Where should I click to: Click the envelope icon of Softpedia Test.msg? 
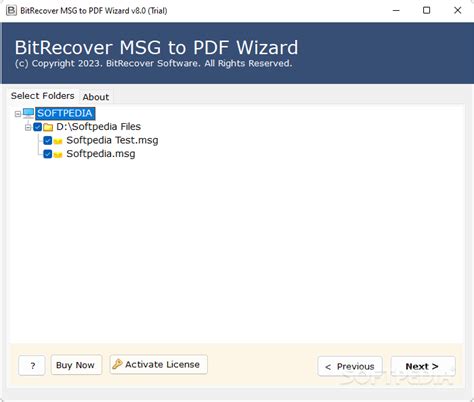point(58,141)
